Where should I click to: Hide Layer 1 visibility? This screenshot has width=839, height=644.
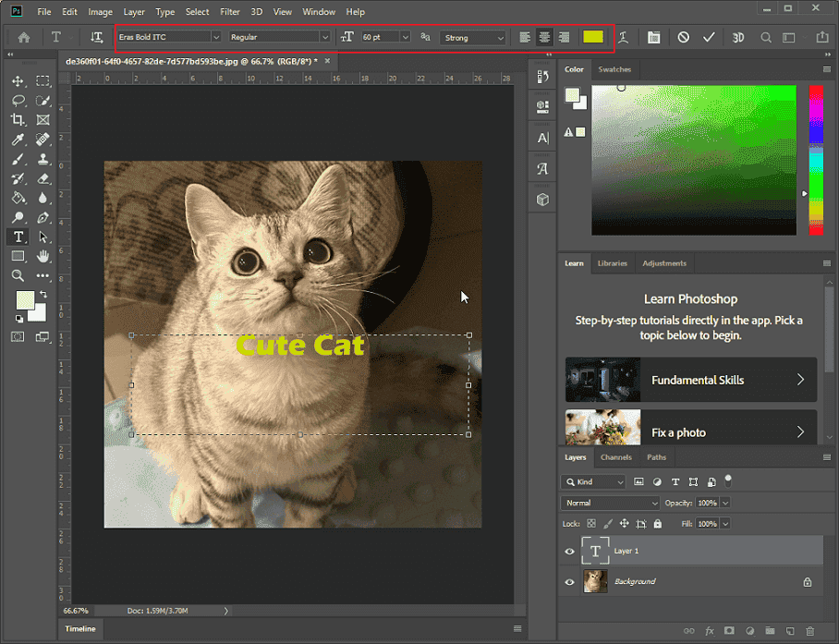click(570, 551)
